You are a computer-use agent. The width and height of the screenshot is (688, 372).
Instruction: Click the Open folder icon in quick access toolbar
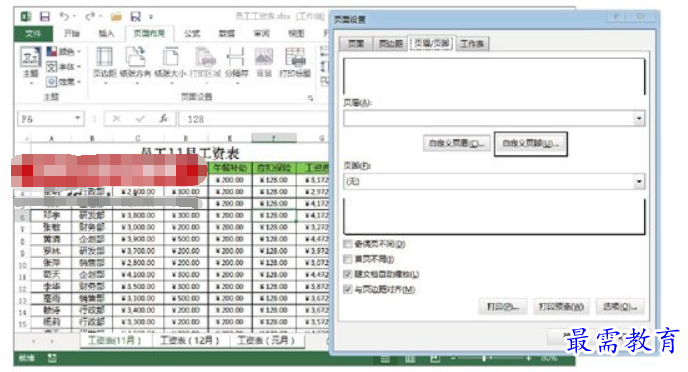(116, 17)
